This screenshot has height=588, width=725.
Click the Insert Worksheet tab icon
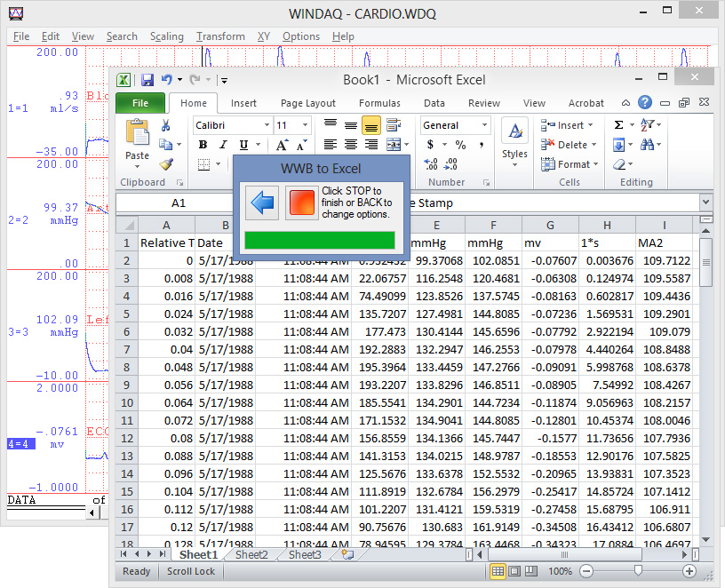(x=347, y=553)
